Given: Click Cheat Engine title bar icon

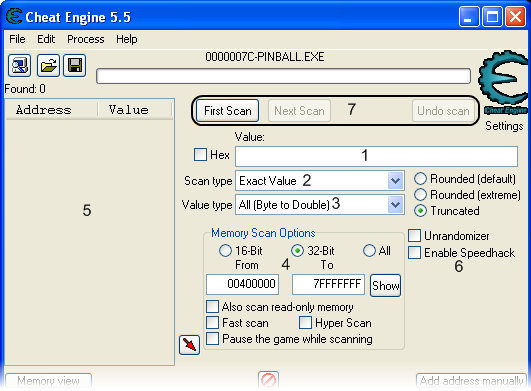Looking at the screenshot, I should [x=14, y=16].
